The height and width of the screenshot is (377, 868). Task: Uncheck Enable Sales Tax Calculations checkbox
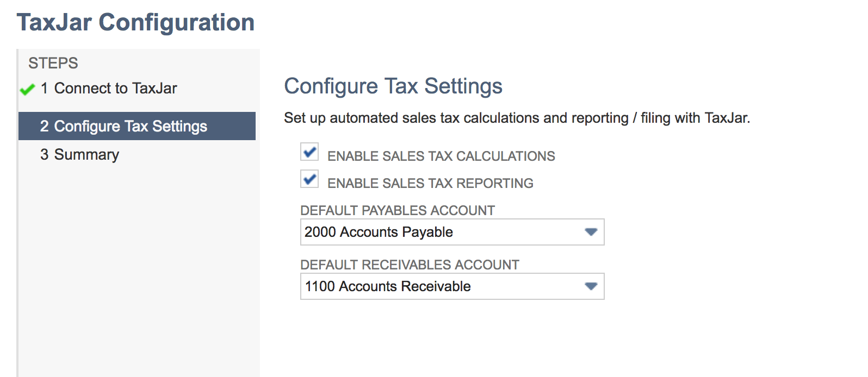coord(310,152)
